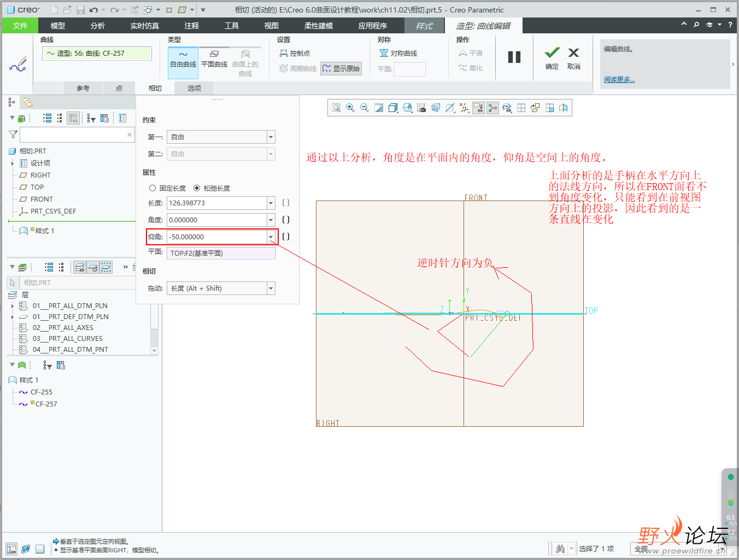Toggle the spin center icon
The image size is (739, 560).
492,108
